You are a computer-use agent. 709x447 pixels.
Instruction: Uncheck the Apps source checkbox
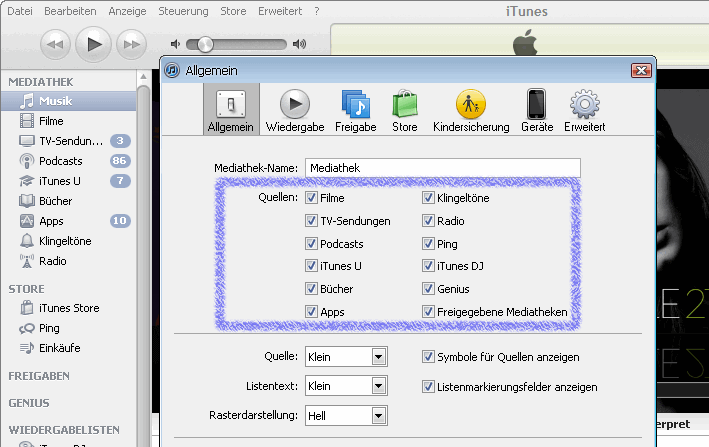(x=311, y=311)
